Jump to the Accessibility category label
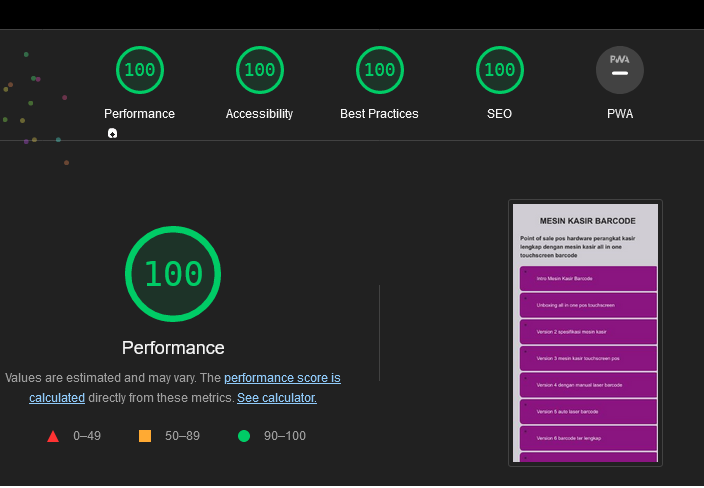 (x=260, y=114)
